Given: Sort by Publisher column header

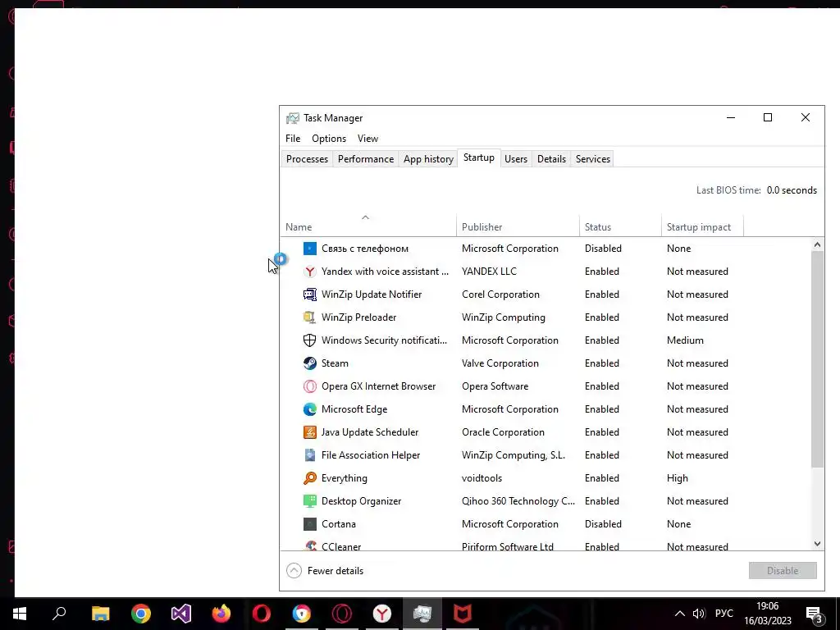Looking at the screenshot, I should [518, 227].
